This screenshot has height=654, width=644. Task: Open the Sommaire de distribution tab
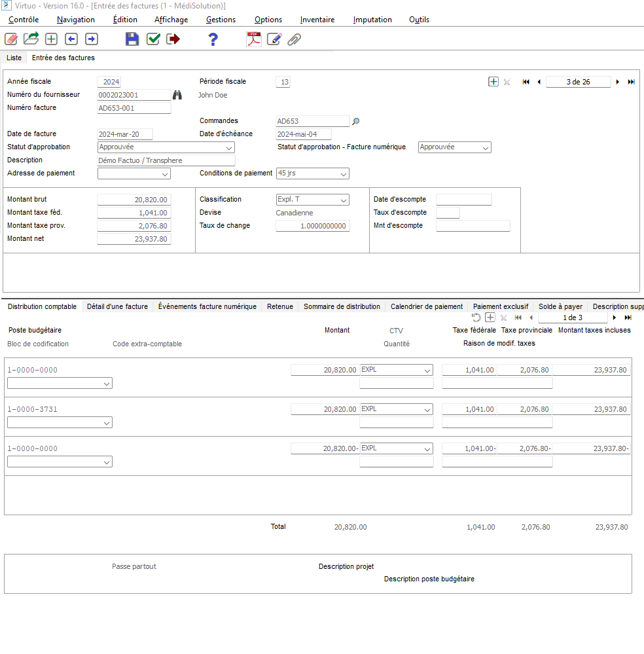pos(342,306)
